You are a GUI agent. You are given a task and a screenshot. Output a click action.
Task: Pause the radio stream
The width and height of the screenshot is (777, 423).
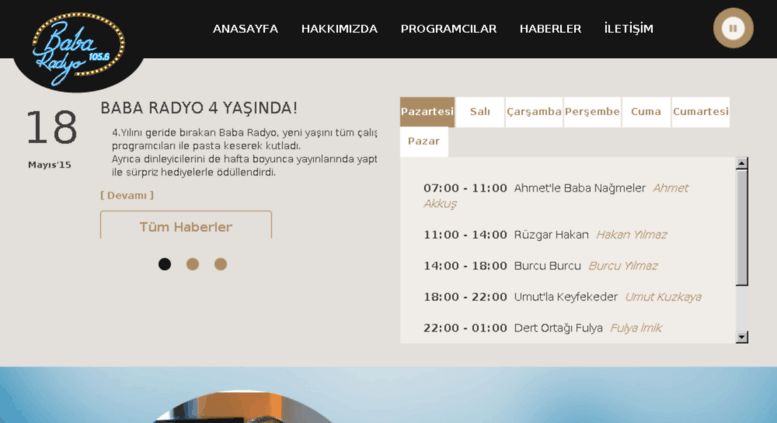(733, 28)
